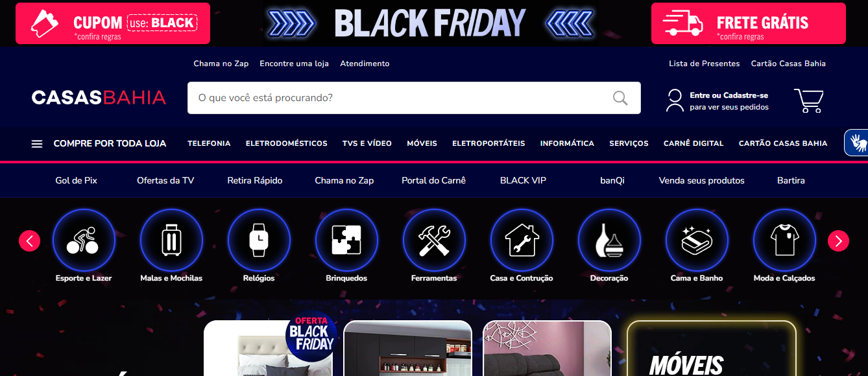Show previous categories with left arrow
868x376 pixels.
[x=30, y=241]
